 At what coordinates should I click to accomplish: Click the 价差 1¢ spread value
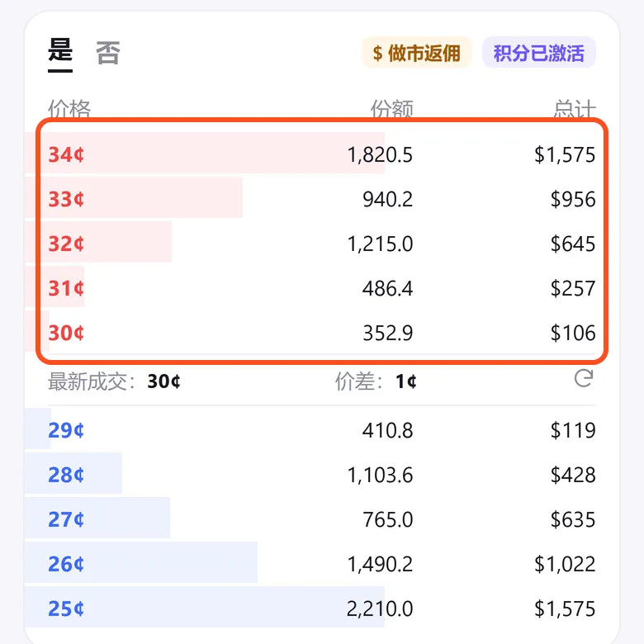(406, 381)
